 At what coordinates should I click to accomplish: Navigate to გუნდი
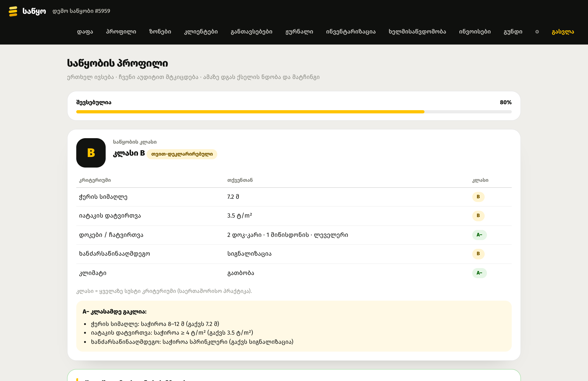(x=513, y=32)
